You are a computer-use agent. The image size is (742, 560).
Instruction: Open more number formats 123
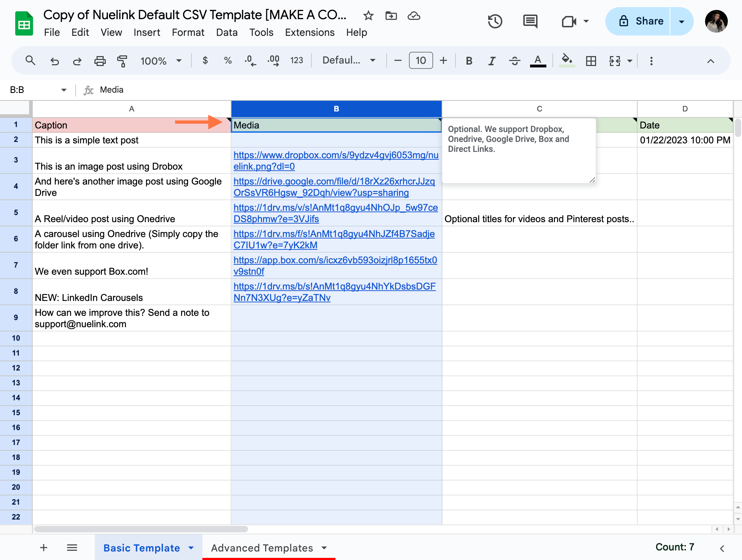(x=296, y=61)
